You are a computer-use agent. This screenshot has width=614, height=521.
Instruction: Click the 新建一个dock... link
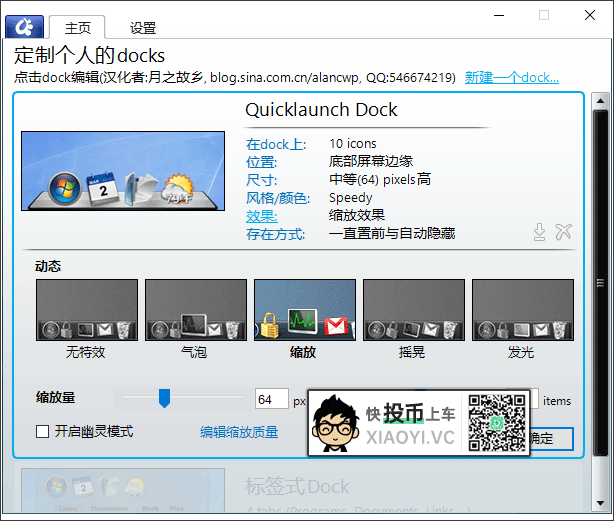click(511, 78)
